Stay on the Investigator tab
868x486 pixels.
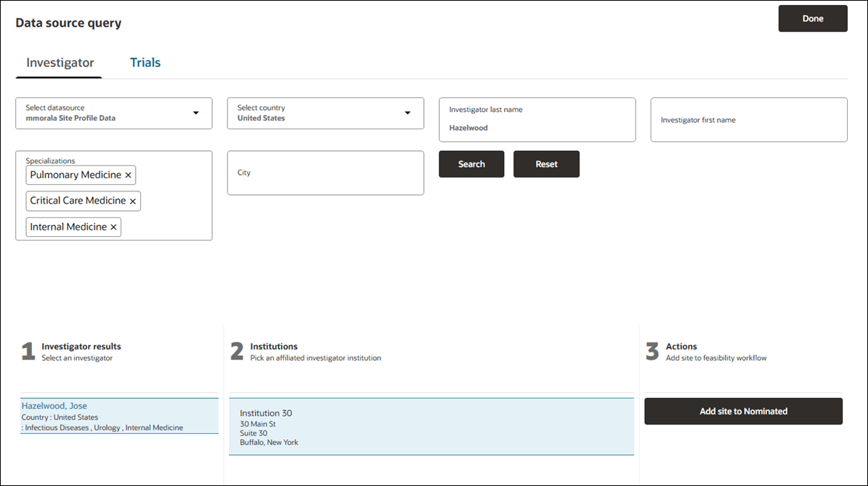(x=58, y=62)
